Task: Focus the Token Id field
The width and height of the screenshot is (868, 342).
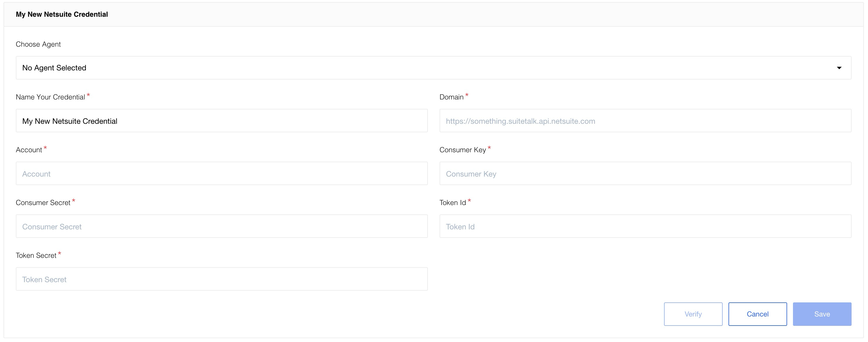Action: [645, 226]
